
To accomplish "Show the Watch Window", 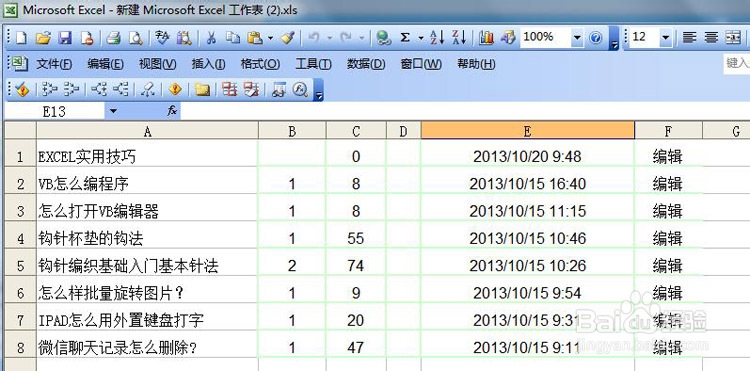I will coord(279,89).
